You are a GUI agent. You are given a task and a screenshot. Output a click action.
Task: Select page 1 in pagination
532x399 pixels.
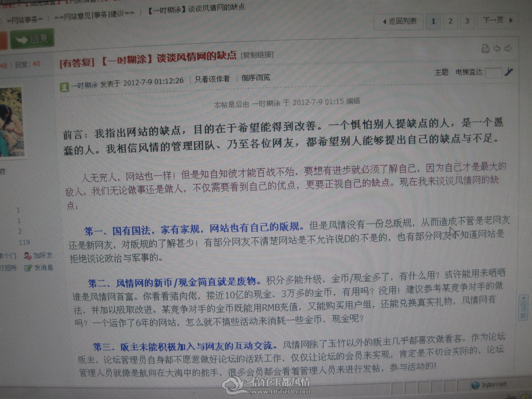click(x=433, y=21)
